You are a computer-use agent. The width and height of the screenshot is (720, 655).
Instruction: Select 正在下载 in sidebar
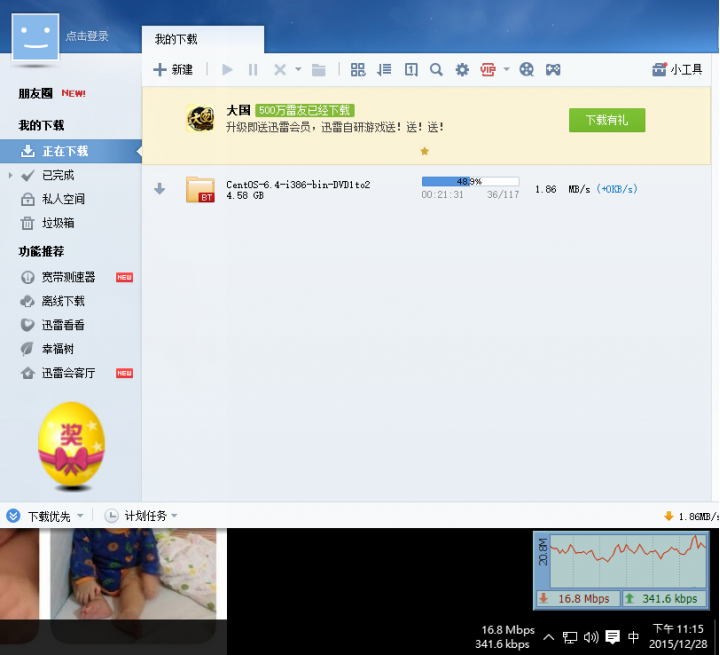(x=71, y=151)
